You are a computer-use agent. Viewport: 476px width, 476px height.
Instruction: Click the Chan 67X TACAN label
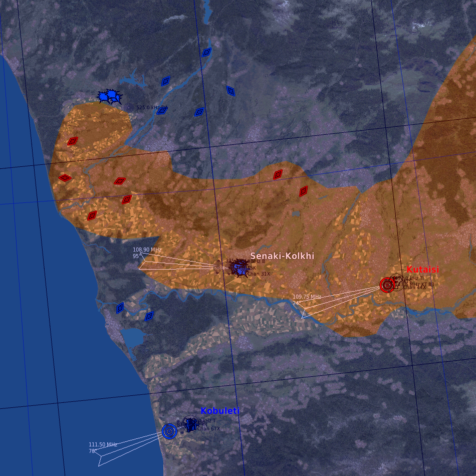click(x=209, y=428)
